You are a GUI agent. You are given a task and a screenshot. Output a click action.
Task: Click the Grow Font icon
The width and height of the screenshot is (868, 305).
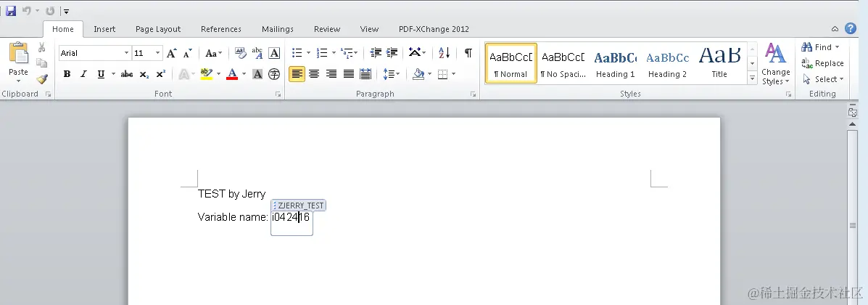pyautogui.click(x=172, y=53)
